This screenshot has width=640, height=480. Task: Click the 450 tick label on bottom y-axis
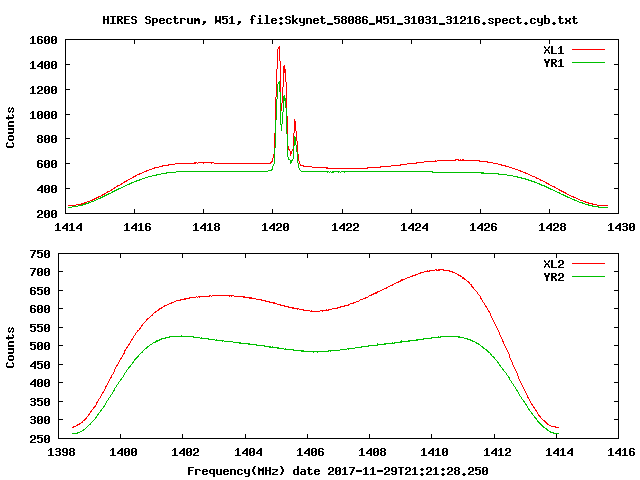(x=40, y=365)
